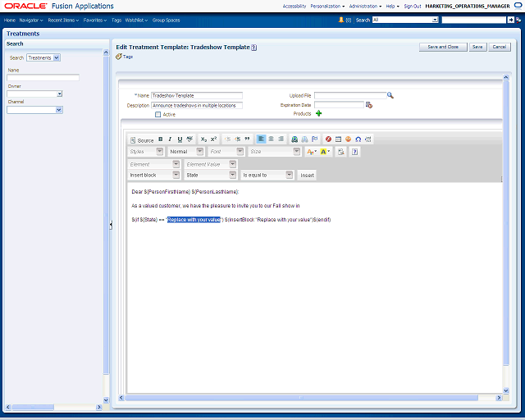Open the Help menu
The image size is (525, 420).
[x=392, y=7]
